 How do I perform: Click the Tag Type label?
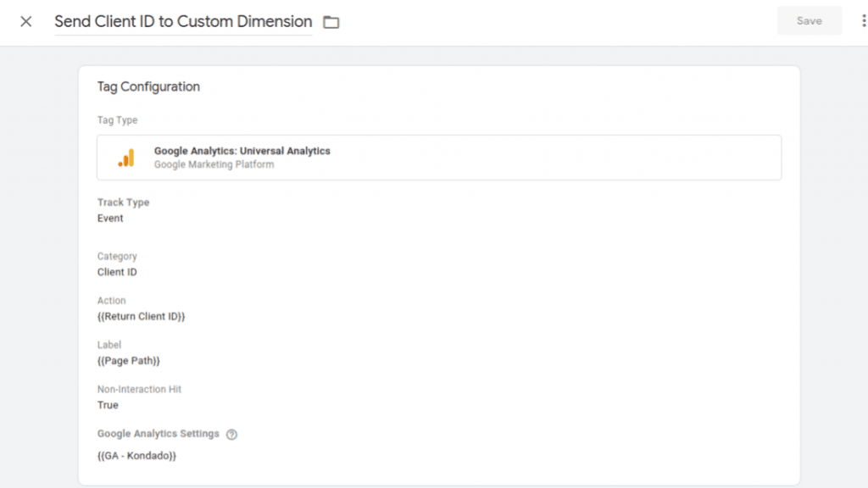tap(117, 120)
